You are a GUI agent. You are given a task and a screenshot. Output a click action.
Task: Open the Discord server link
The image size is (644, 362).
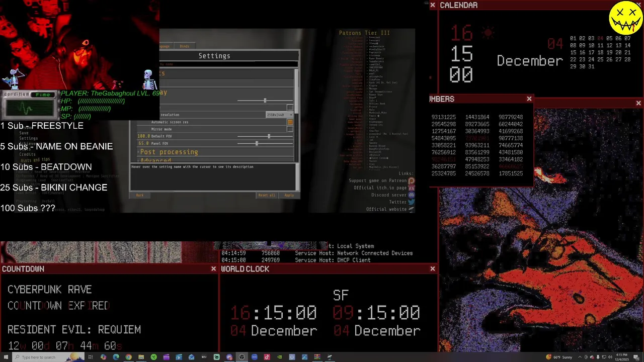click(389, 195)
